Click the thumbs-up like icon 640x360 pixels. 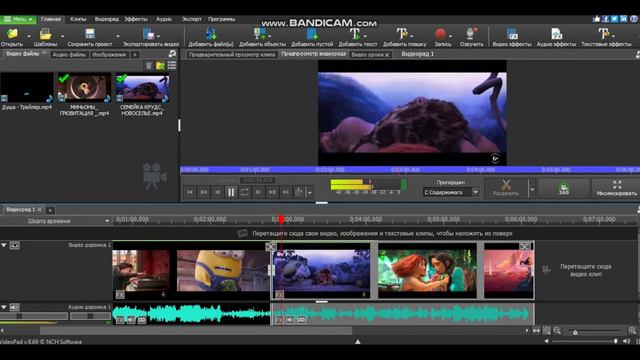point(597,19)
